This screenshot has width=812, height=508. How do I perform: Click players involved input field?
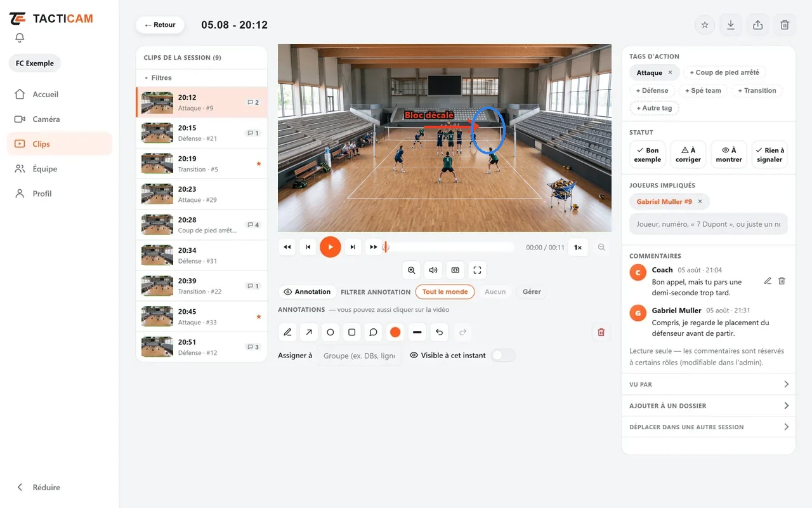coord(709,224)
